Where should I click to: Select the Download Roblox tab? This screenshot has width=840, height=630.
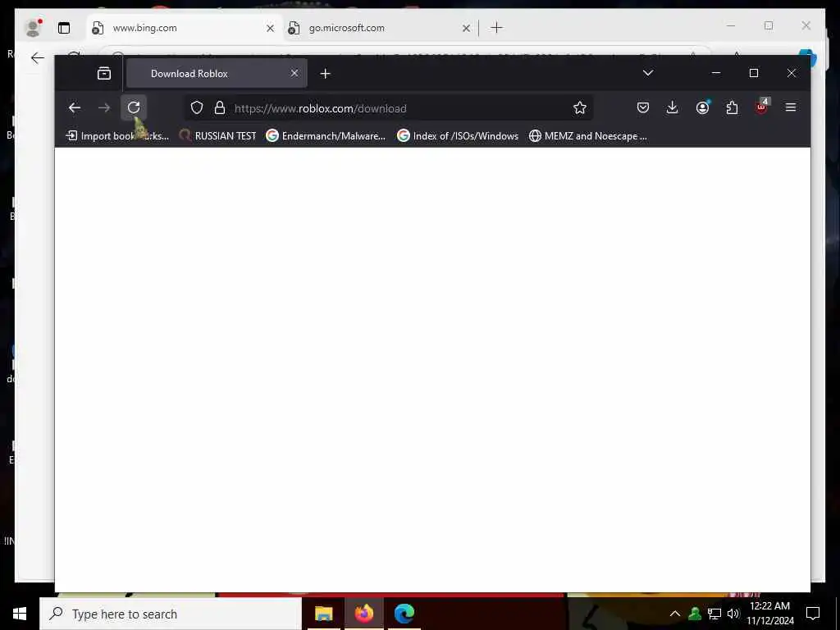pos(217,73)
